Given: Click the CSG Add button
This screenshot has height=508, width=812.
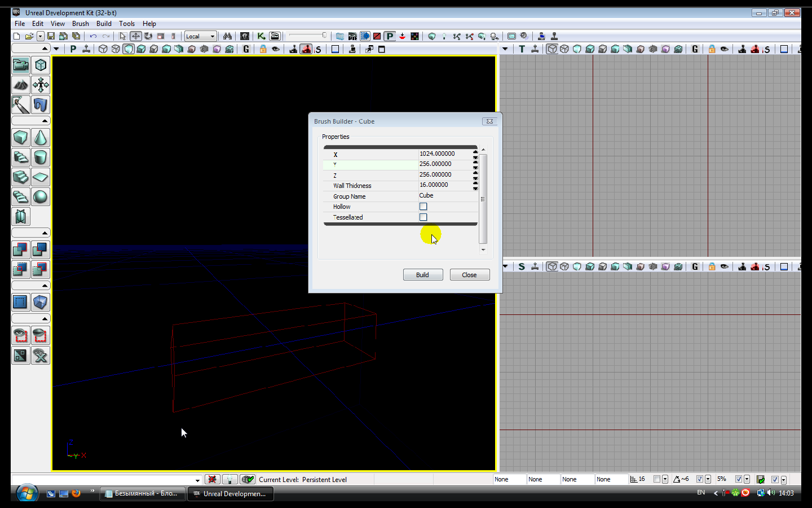Looking at the screenshot, I should 21,249.
